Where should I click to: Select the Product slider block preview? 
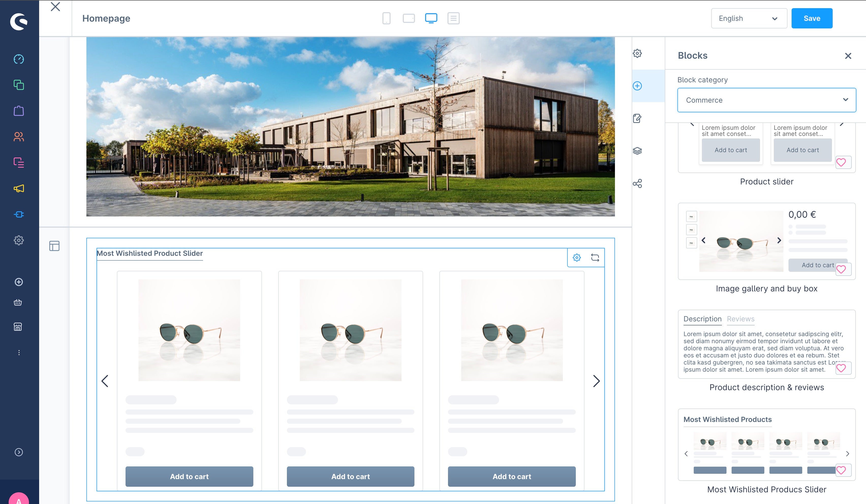click(x=766, y=148)
